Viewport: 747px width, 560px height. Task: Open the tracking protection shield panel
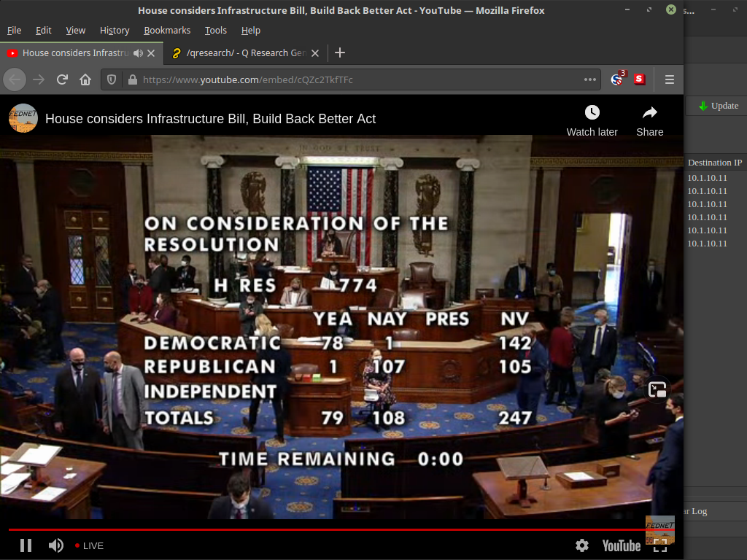point(112,80)
